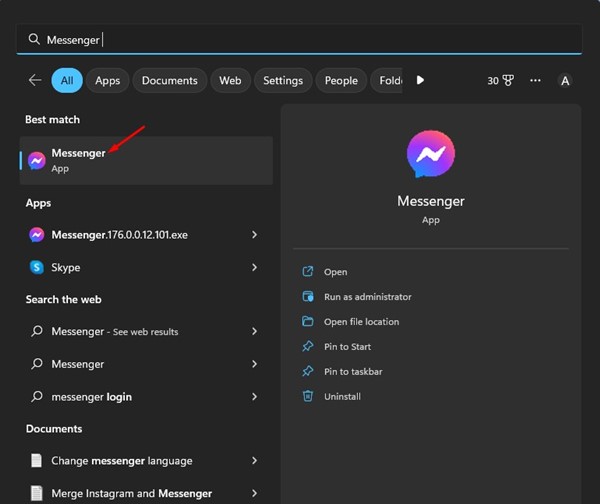600x504 pixels.
Task: Choose Run as administrator
Action: point(368,297)
